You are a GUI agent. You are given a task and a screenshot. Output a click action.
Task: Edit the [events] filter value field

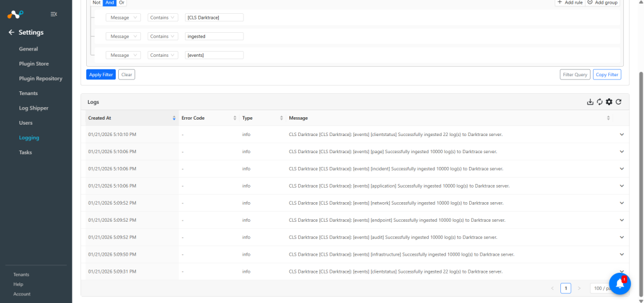[214, 55]
